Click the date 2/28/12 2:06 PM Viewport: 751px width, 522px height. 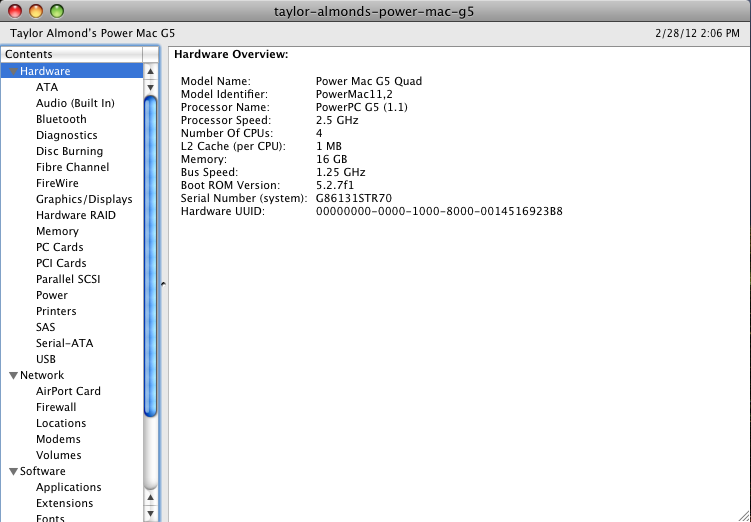[697, 34]
